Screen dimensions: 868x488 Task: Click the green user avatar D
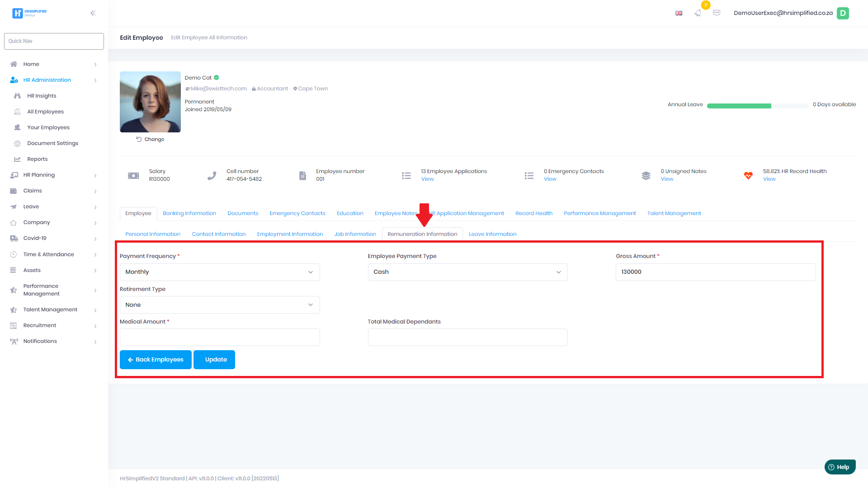[843, 13]
